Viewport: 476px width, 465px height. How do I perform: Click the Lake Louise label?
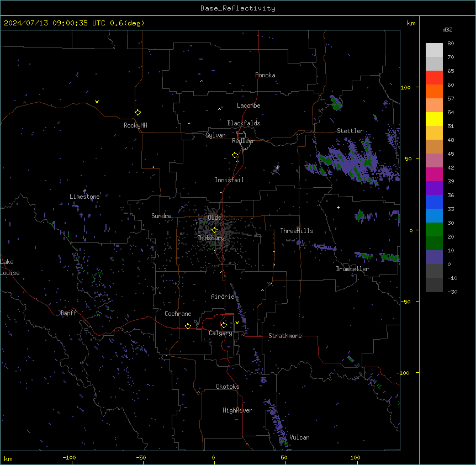point(10,267)
